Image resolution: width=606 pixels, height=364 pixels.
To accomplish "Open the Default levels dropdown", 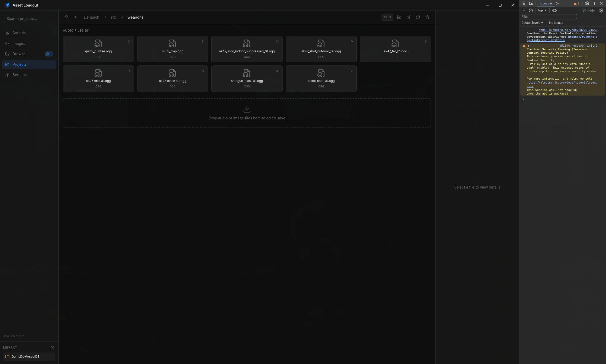I will pyautogui.click(x=532, y=23).
